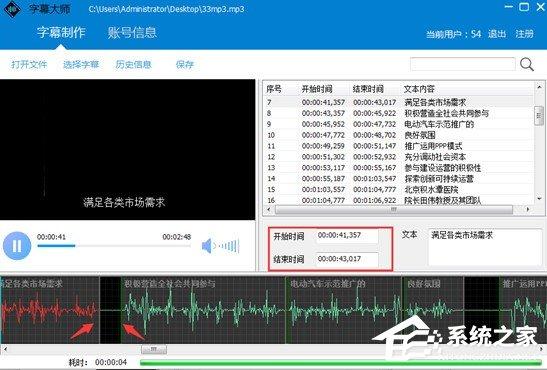Click end time 00:00:47,732 in row 9
The height and width of the screenshot is (370, 547).
(374, 124)
